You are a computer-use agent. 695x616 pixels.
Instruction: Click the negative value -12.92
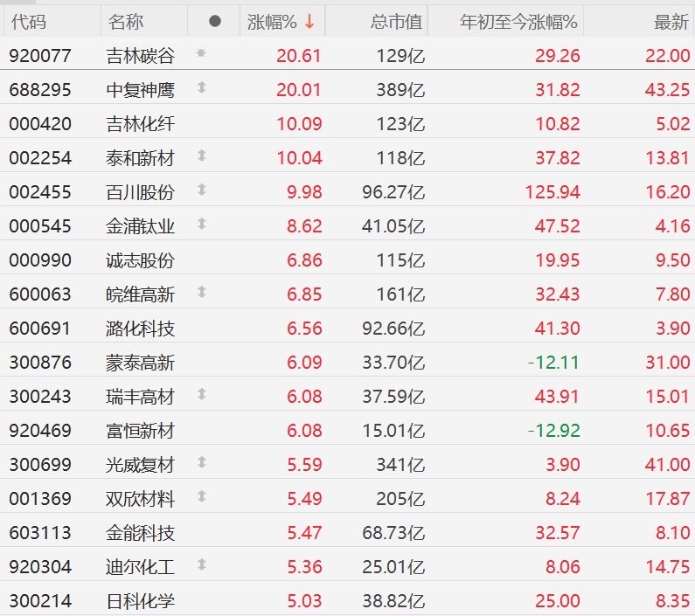[553, 432]
